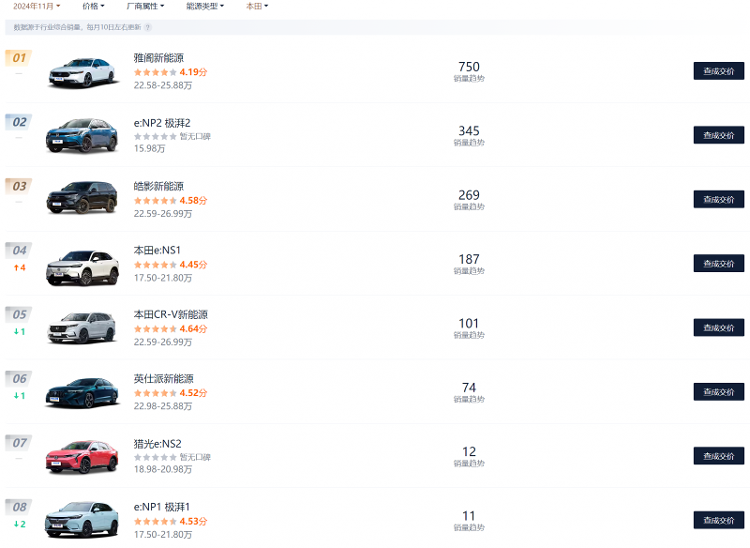Open the 能源类型 energy type filter
The height and width of the screenshot is (548, 750).
click(x=205, y=6)
